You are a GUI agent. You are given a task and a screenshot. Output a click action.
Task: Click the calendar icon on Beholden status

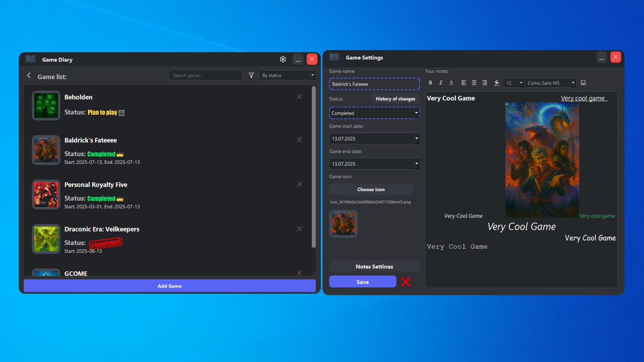click(x=121, y=113)
